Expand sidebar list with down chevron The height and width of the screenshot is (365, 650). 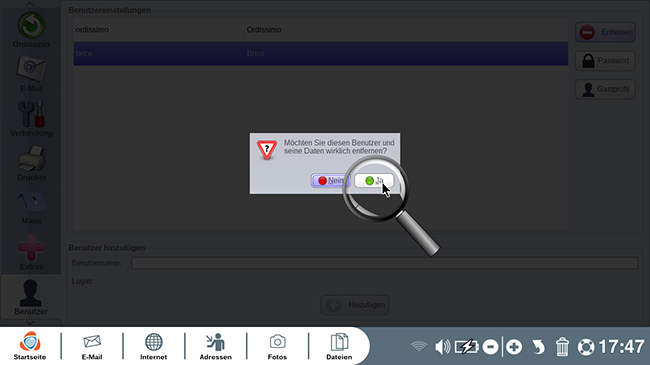pos(30,322)
